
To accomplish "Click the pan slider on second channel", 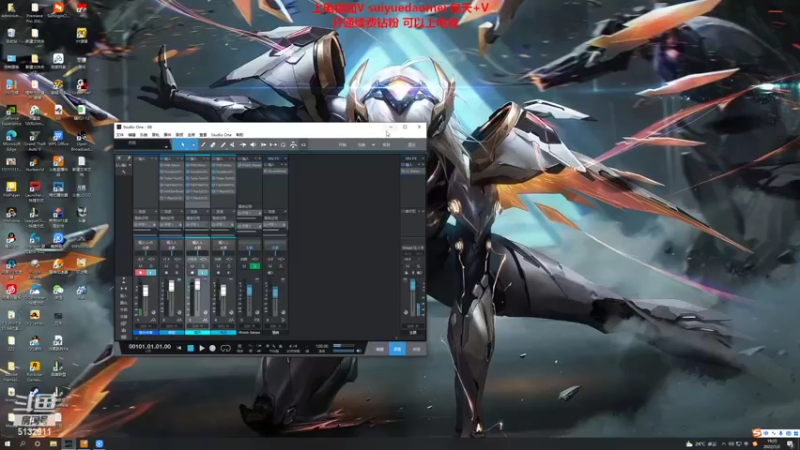I will click(171, 253).
